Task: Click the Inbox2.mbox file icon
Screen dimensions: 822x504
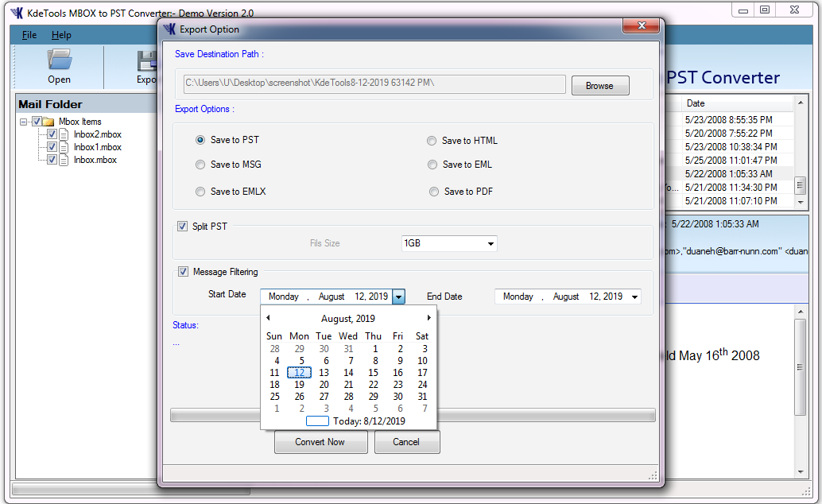Action: click(x=64, y=134)
